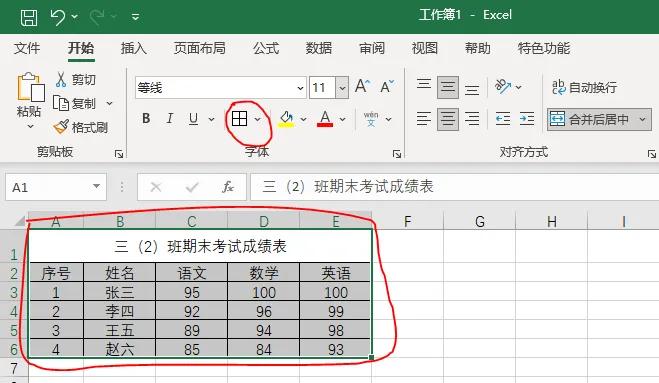This screenshot has height=383, width=659.
Task: Toggle middle vertical alignment
Action: (448, 87)
